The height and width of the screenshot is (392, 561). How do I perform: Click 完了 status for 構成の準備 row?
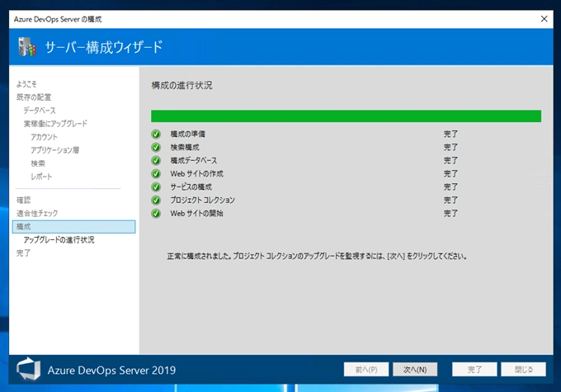click(450, 135)
